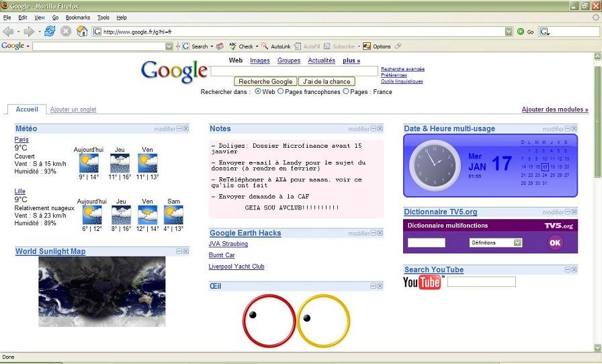The height and width of the screenshot is (364, 602).
Task: Select the Pages : France radio button
Action: (x=346, y=91)
